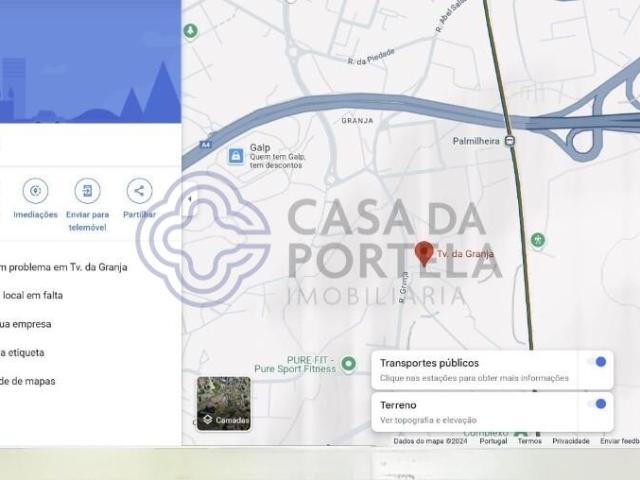Open the Termos link
Image resolution: width=640 pixels, height=480 pixels.
pos(529,441)
